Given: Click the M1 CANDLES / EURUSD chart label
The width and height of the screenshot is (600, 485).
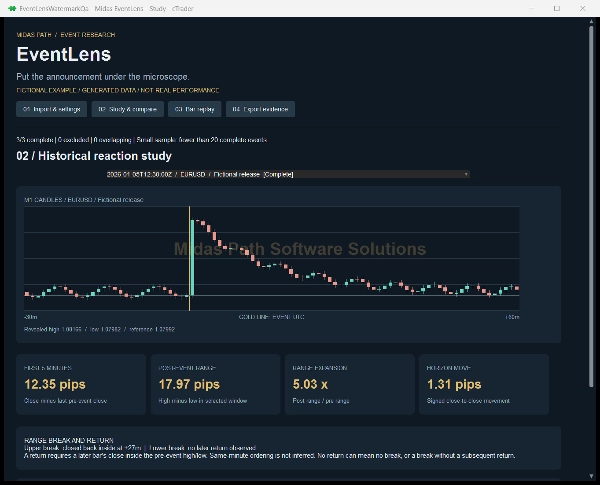Looking at the screenshot, I should (84, 200).
